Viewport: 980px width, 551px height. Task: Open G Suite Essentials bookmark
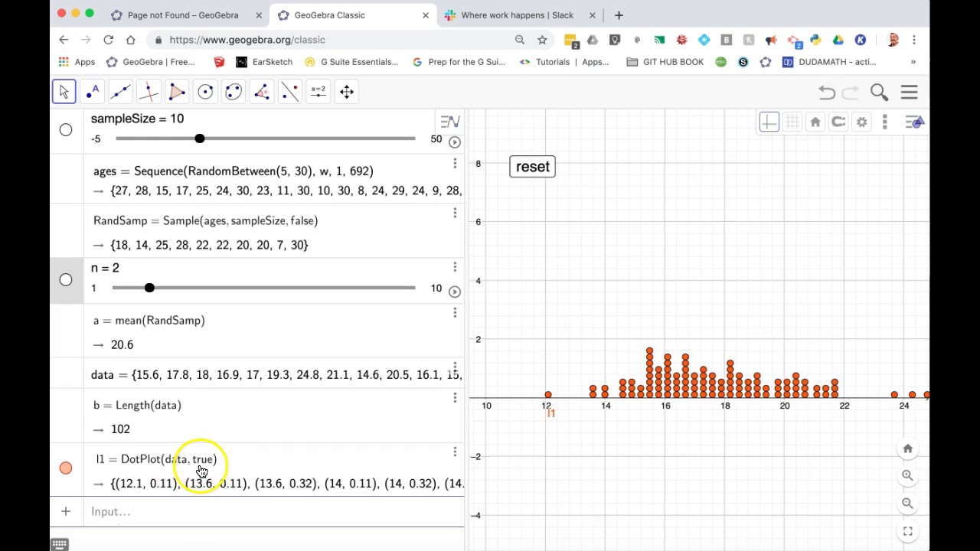[x=351, y=62]
